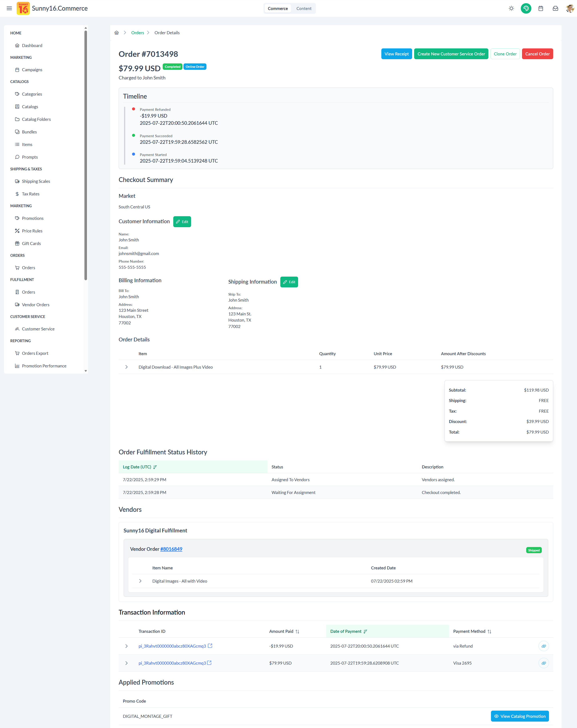Open the inbox icon in header
The height and width of the screenshot is (728, 577).
(555, 8)
